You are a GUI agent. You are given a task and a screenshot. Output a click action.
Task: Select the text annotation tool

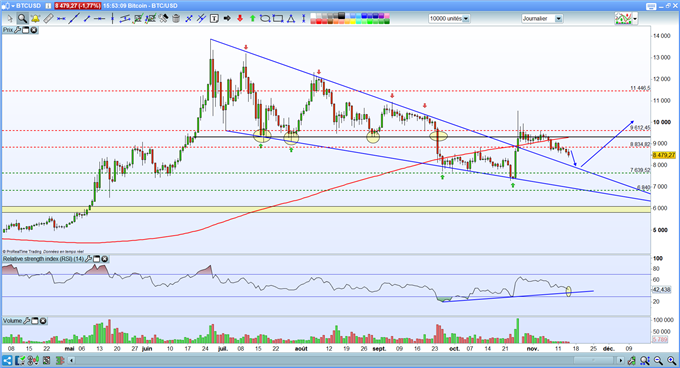pos(214,18)
